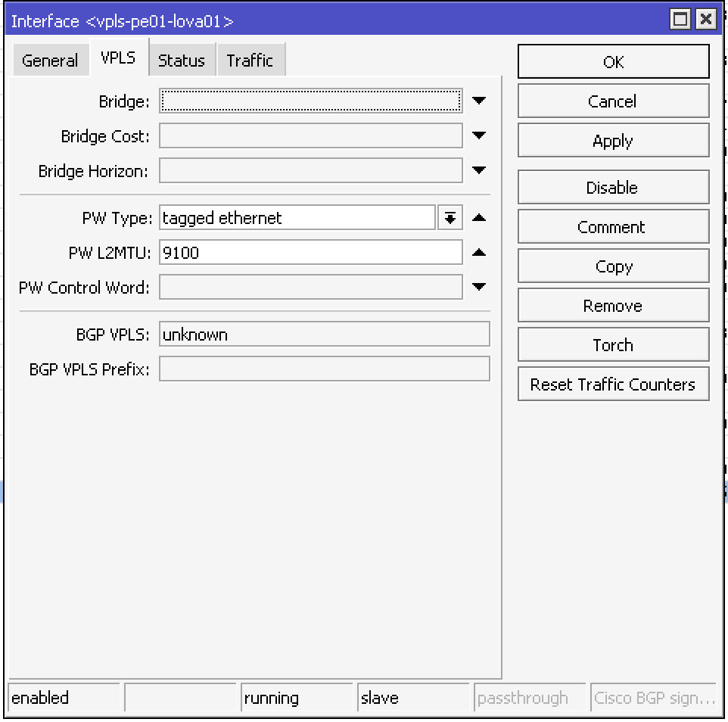The image size is (728, 722).
Task: Reset Traffic Counters
Action: (x=613, y=384)
